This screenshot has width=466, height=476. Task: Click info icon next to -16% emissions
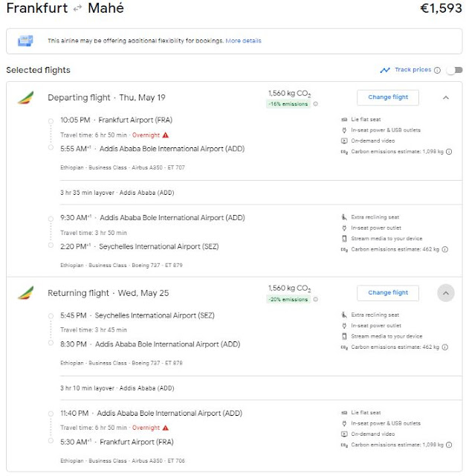pos(315,105)
